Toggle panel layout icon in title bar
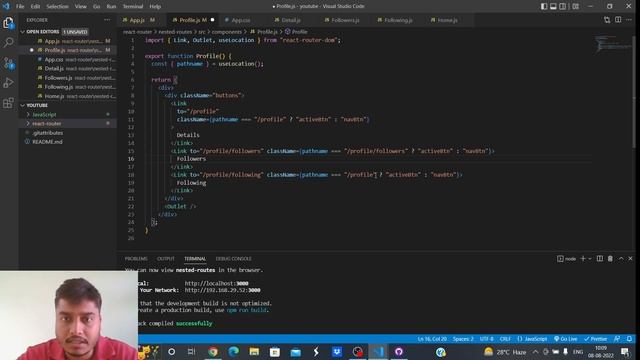The width and height of the screenshot is (640, 360). pos(553,6)
